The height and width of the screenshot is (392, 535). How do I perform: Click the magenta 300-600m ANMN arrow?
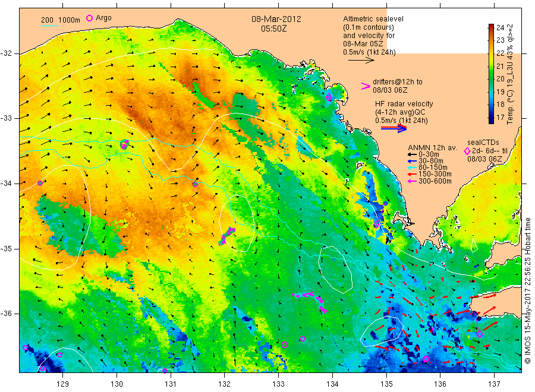(x=412, y=181)
